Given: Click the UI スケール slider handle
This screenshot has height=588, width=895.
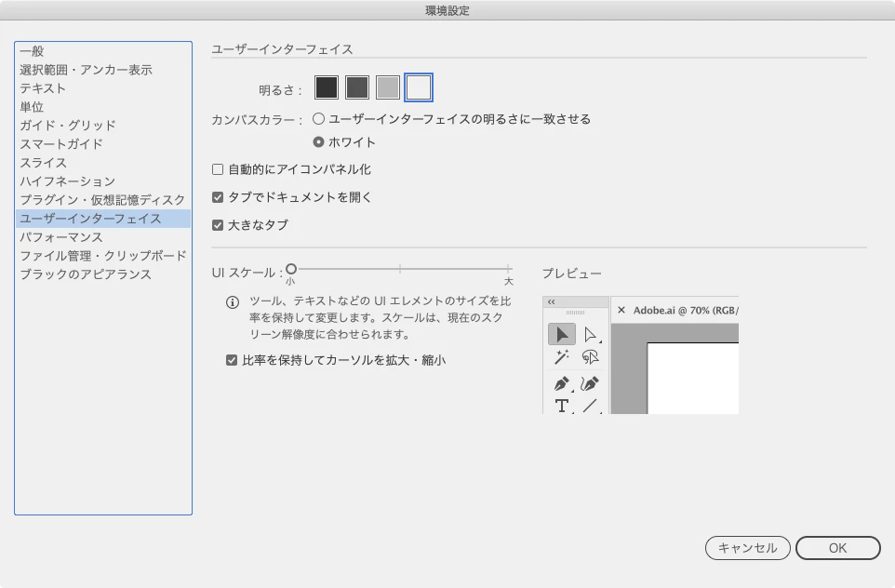Looking at the screenshot, I should click(x=291, y=269).
